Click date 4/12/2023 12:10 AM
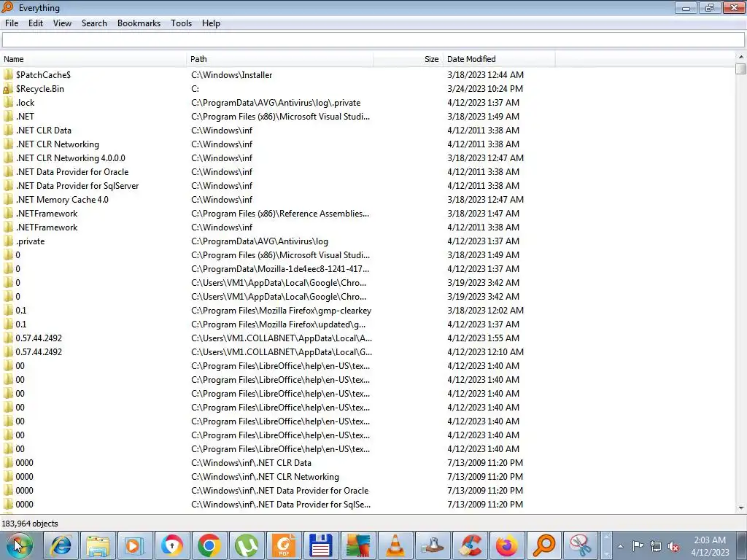The height and width of the screenshot is (560, 747). (x=485, y=352)
